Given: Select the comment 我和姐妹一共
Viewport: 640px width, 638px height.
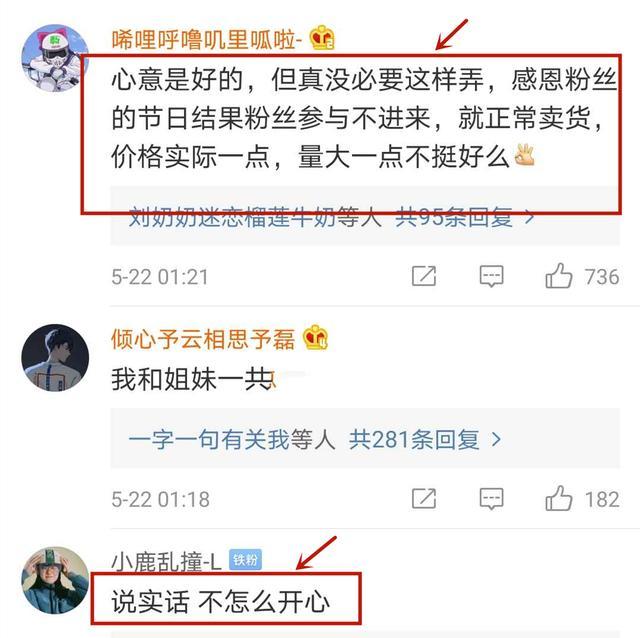Looking at the screenshot, I should coord(193,379).
